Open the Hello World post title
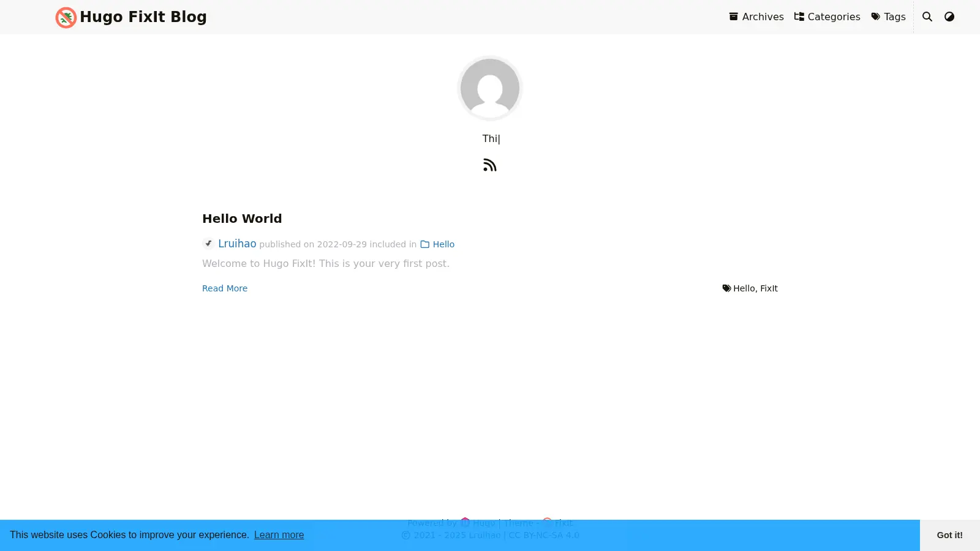The height and width of the screenshot is (551, 980). pyautogui.click(x=242, y=219)
